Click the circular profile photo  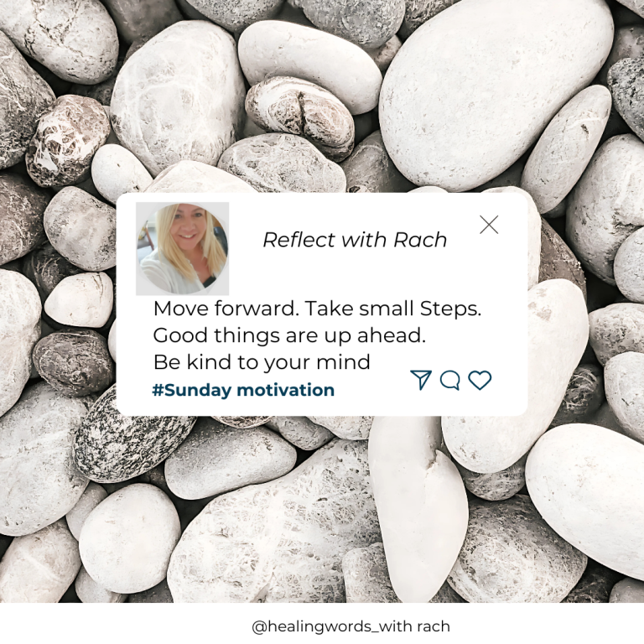pyautogui.click(x=182, y=248)
